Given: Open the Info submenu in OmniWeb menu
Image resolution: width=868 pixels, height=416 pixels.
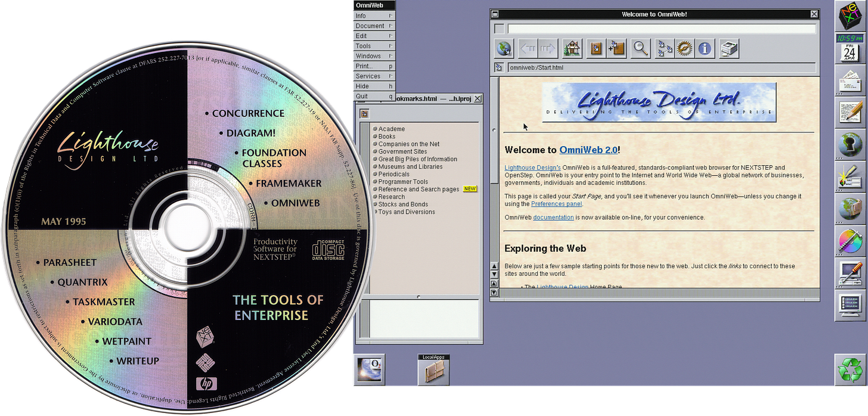Looking at the screenshot, I should click(x=374, y=15).
